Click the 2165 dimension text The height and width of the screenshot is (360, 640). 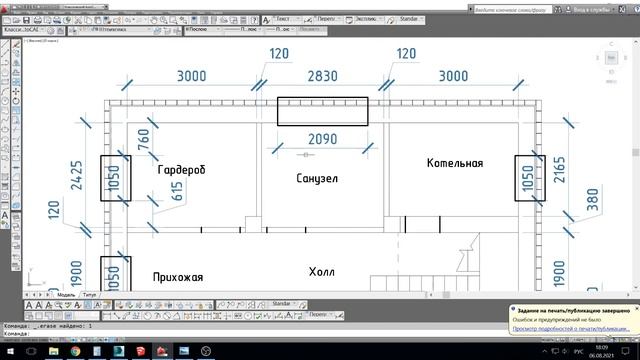coord(559,169)
